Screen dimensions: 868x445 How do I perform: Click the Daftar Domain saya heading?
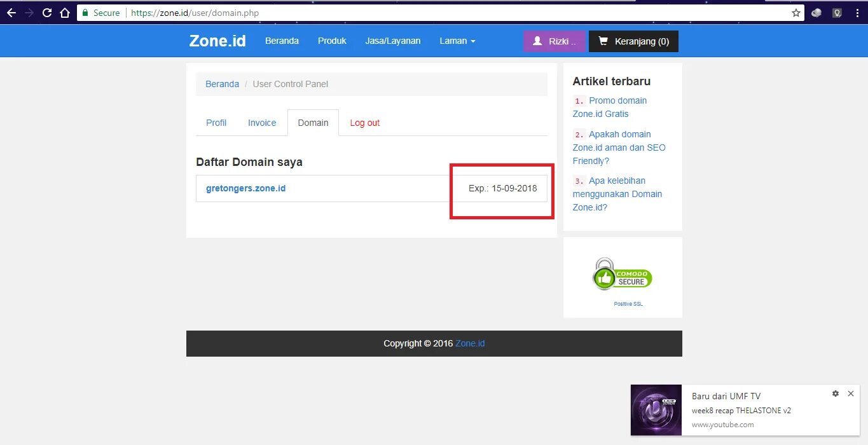coord(249,162)
